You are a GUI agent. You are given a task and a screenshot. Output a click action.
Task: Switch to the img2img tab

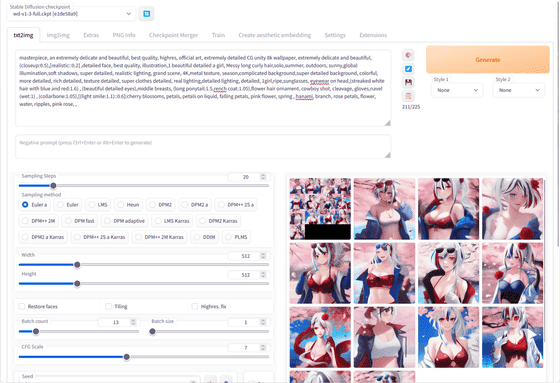tap(58, 35)
